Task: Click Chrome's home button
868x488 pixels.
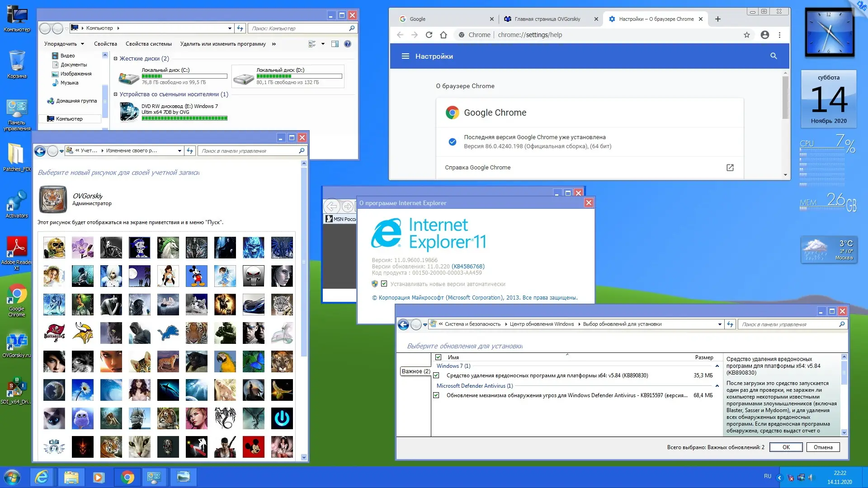Action: [x=443, y=35]
